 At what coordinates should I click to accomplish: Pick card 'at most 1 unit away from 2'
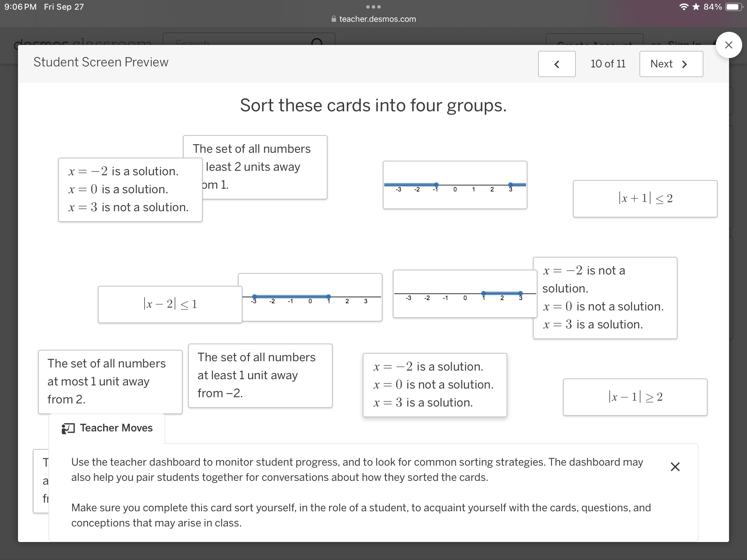coord(110,382)
